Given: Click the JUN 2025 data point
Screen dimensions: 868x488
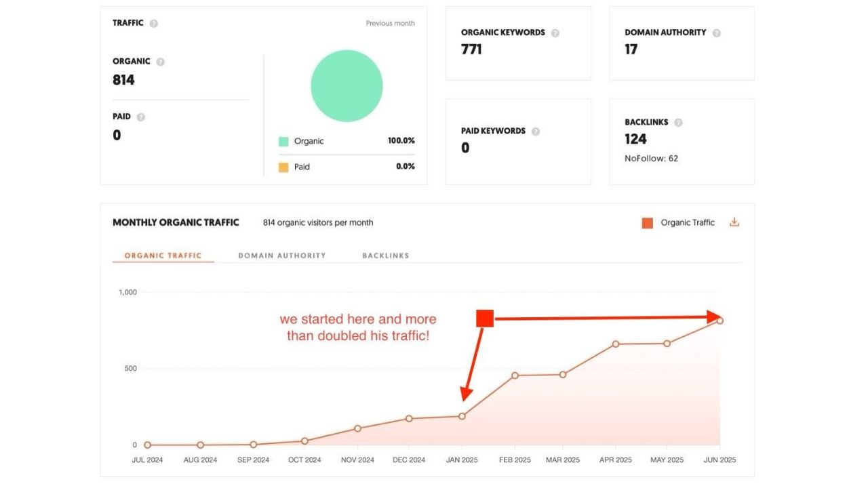Looking at the screenshot, I should 719,321.
